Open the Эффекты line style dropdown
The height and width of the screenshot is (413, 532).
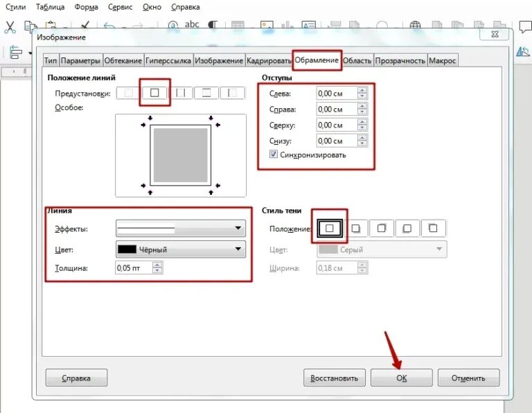click(181, 228)
